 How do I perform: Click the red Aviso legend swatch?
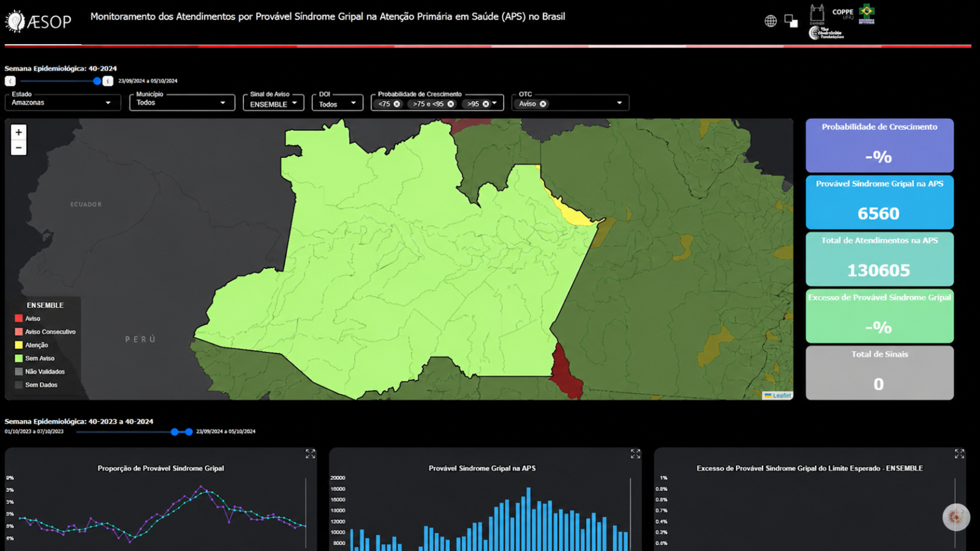click(x=19, y=318)
